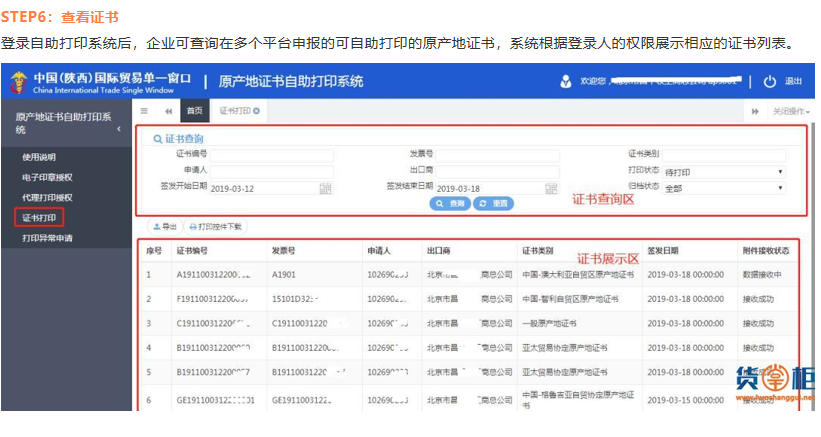821x437 pixels.
Task: Click the user avatar icon in header
Action: [567, 81]
